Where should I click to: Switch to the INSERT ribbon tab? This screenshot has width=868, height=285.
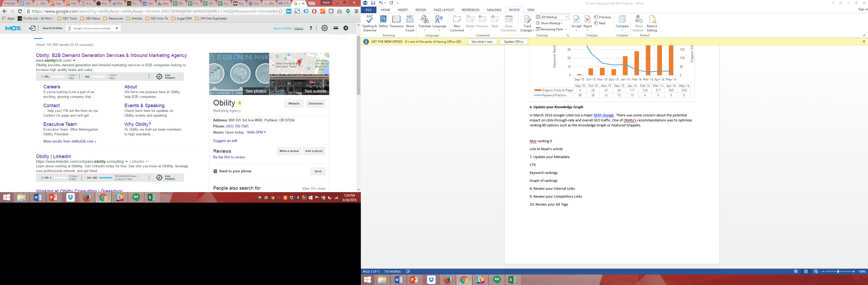(403, 10)
